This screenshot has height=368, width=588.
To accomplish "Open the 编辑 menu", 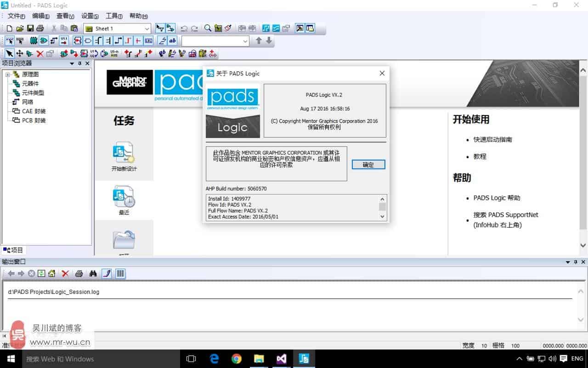I will point(41,16).
